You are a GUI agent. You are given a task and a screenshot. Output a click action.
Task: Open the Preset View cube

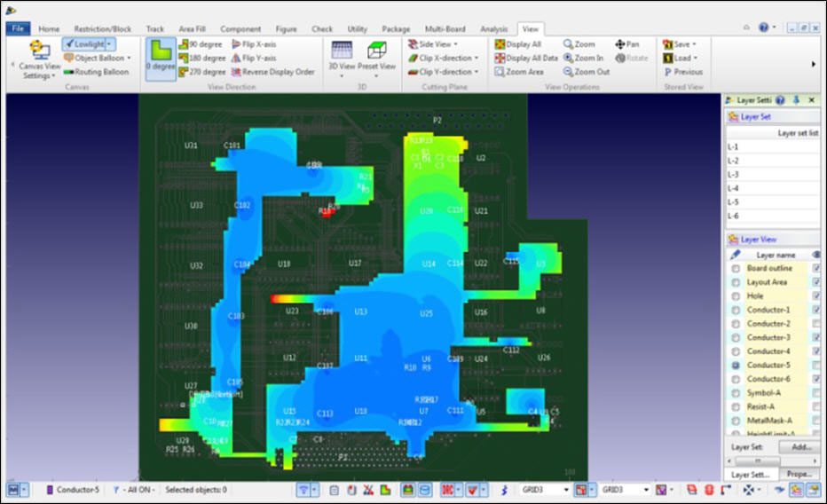[376, 59]
